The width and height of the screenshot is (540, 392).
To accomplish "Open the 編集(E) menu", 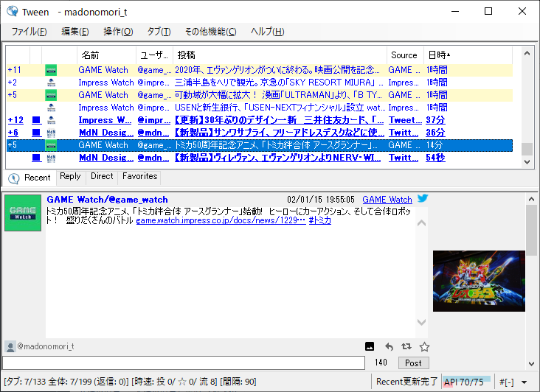I will click(75, 32).
